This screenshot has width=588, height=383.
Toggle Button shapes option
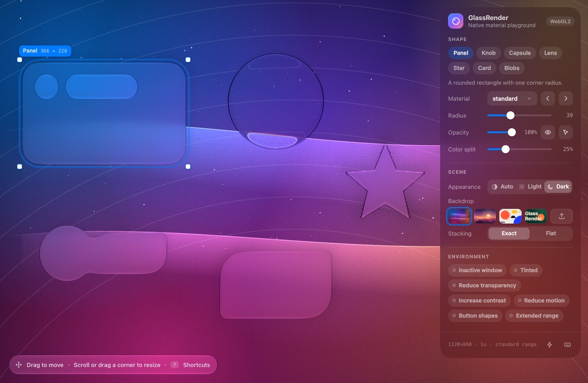pos(475,316)
